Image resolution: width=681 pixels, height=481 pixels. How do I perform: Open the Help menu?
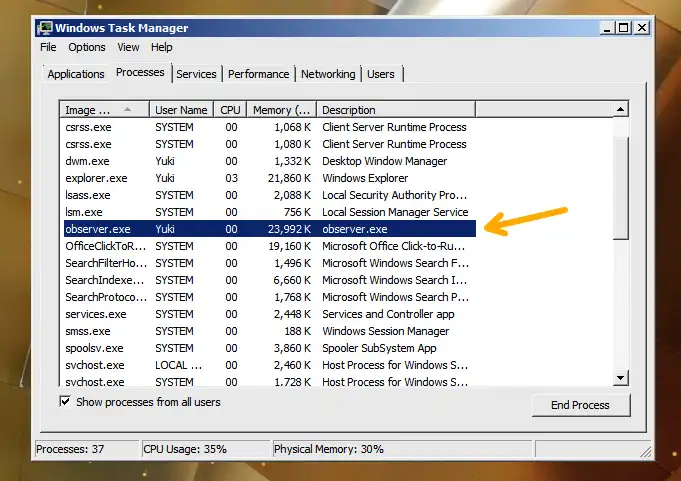pos(162,47)
